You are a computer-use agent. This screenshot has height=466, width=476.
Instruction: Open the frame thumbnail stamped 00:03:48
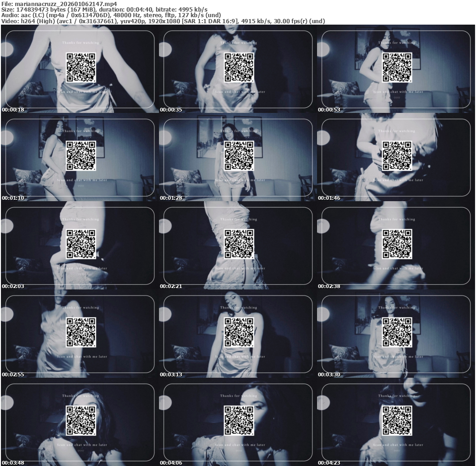80,422
